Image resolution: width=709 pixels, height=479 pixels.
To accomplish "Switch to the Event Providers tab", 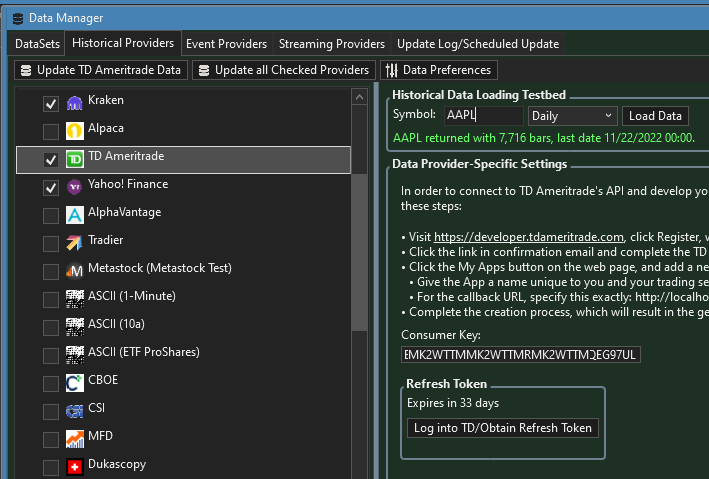I will pyautogui.click(x=226, y=44).
